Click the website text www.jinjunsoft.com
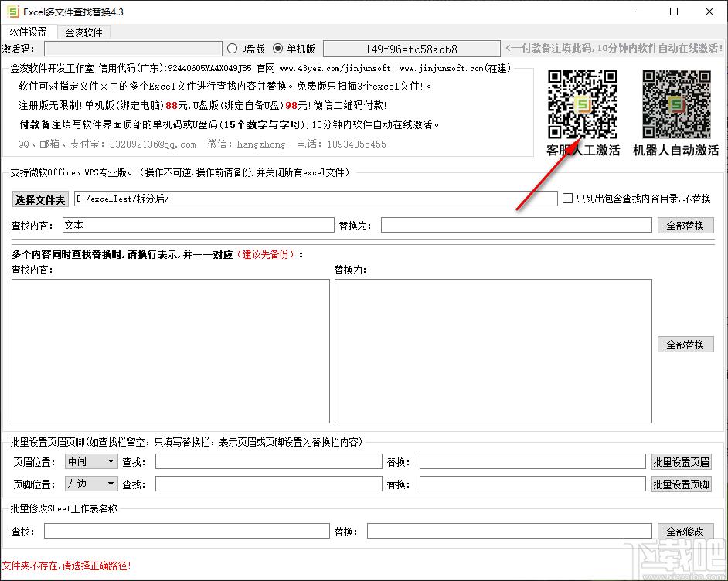Screen dimensions: 728x581 point(441,68)
